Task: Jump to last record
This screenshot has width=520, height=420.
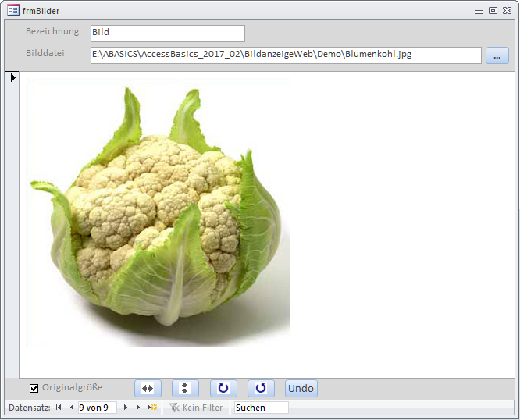Action: click(138, 408)
